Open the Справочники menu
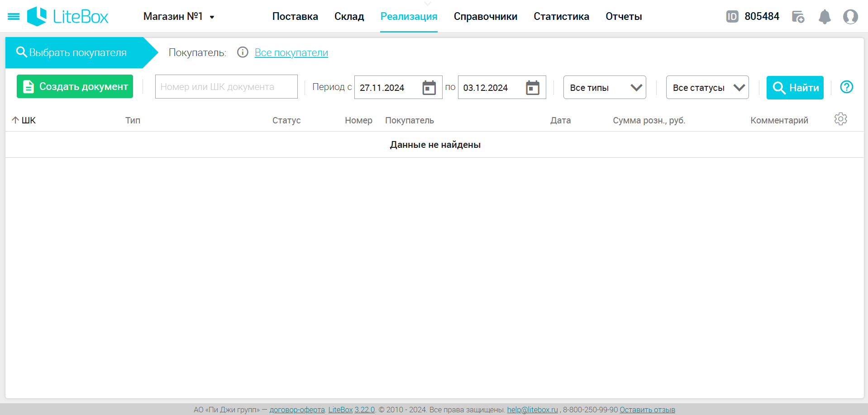 coord(485,17)
